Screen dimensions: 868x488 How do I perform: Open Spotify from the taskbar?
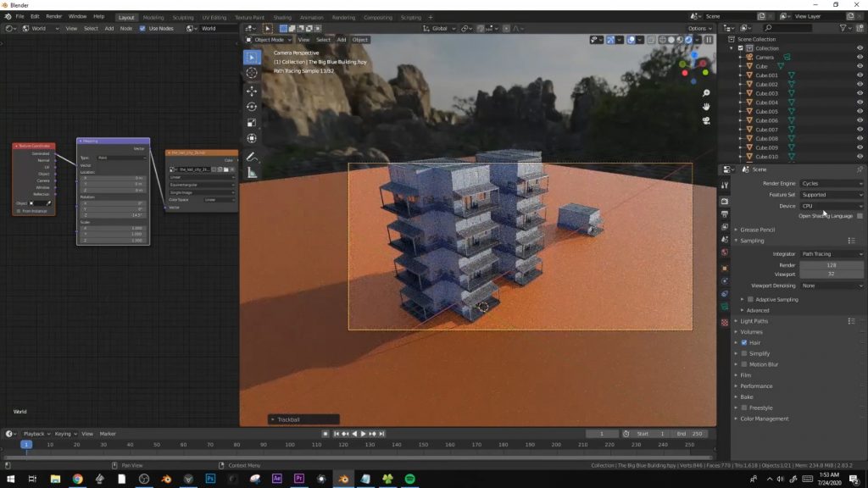click(x=409, y=479)
